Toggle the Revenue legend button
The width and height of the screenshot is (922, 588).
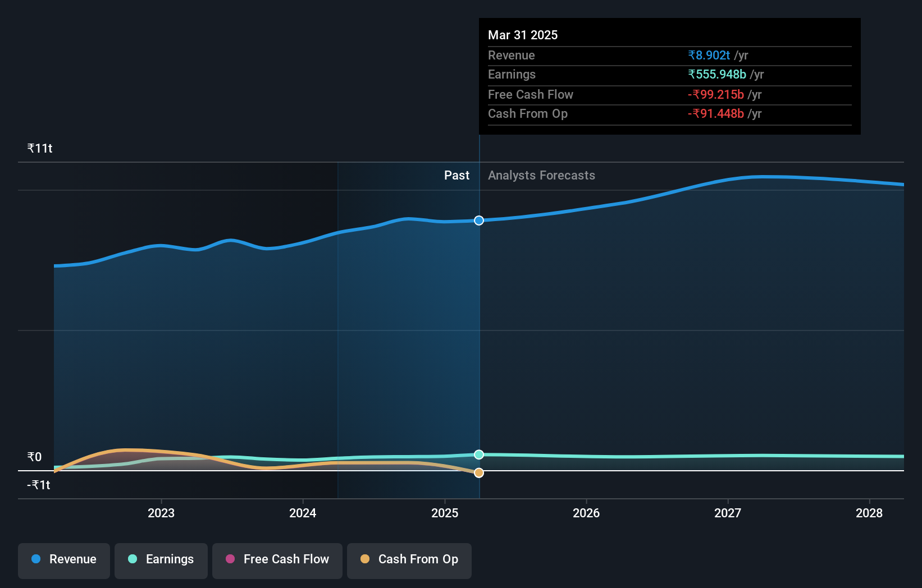pyautogui.click(x=64, y=561)
